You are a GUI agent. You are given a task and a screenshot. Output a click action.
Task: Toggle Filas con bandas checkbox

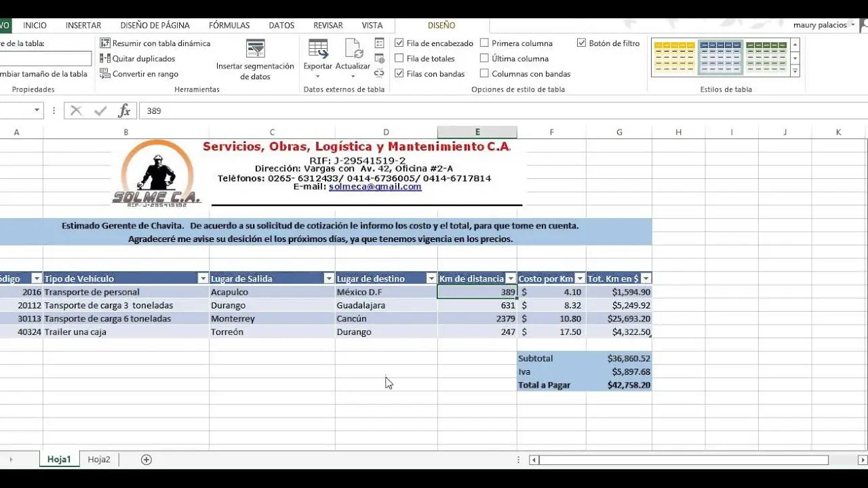pyautogui.click(x=399, y=73)
